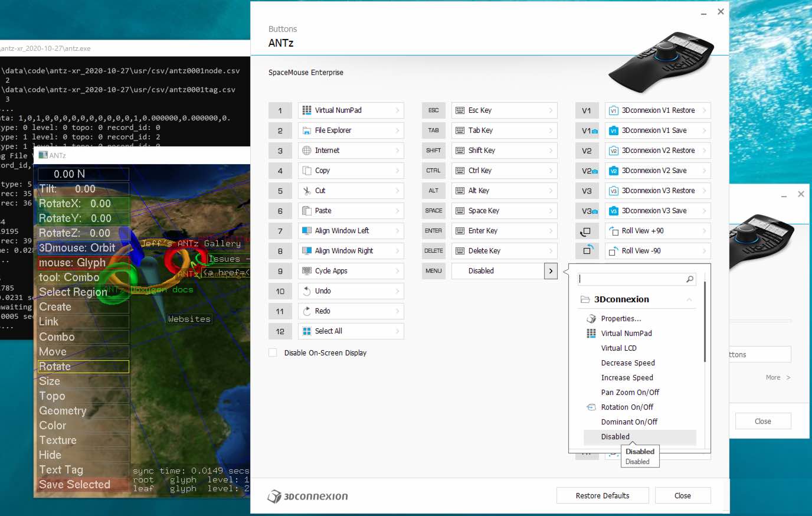The width and height of the screenshot is (812, 516).
Task: Click Close in the background settings window
Action: tap(763, 421)
